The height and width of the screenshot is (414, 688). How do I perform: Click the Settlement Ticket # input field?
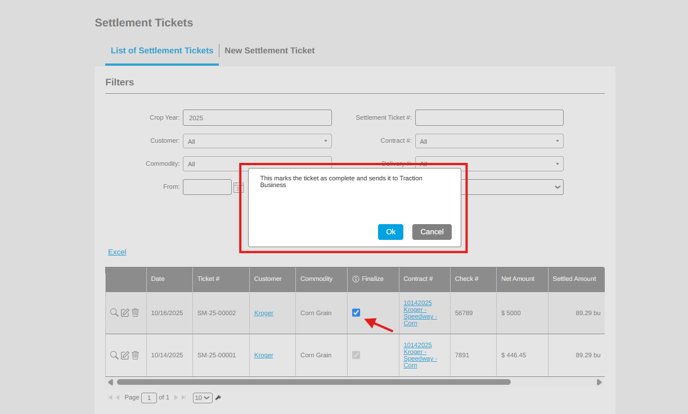click(489, 118)
